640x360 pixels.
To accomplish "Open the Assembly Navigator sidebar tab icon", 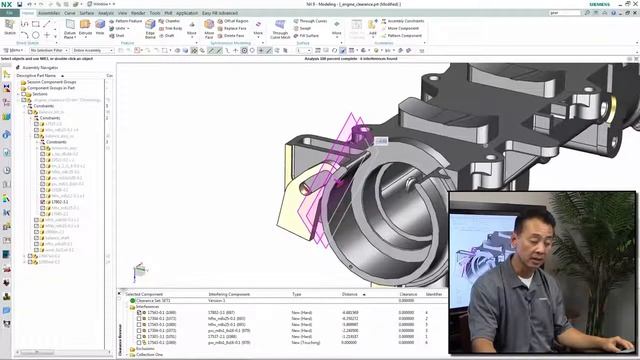I will (6, 74).
